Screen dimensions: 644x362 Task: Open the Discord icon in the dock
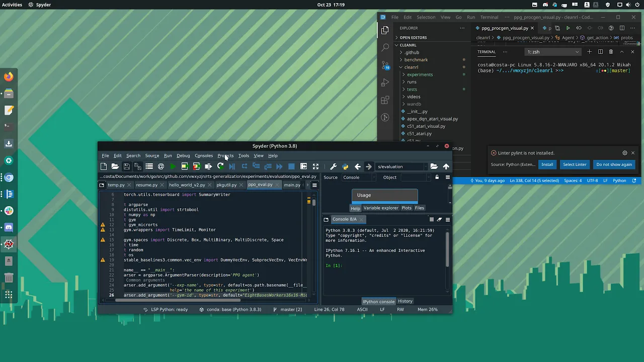tap(9, 228)
